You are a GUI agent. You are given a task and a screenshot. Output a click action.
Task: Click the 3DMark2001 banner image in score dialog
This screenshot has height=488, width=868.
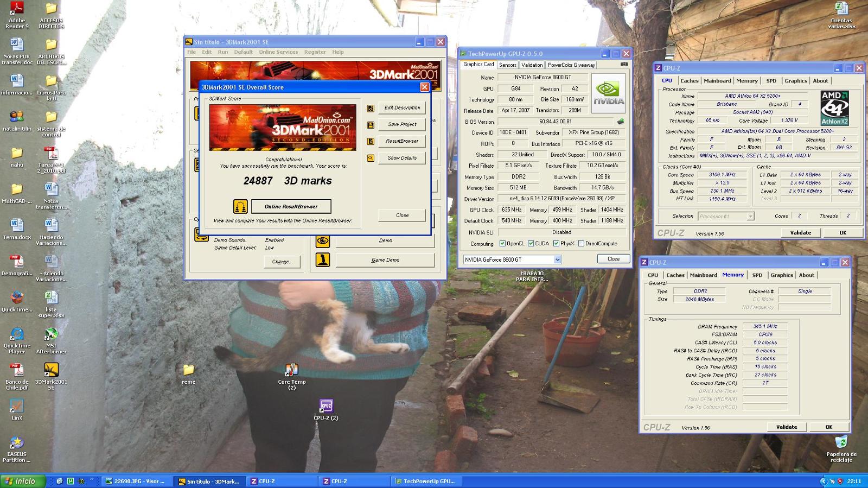tap(283, 127)
